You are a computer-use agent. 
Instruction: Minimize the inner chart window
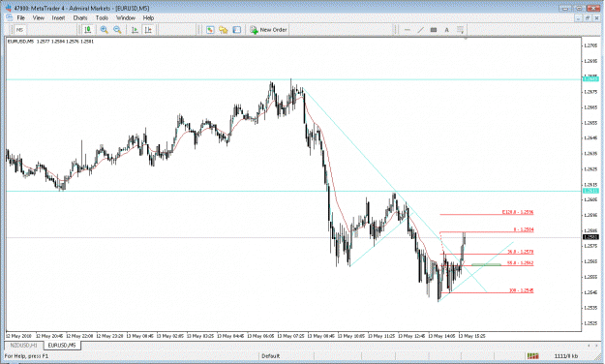tap(578, 18)
